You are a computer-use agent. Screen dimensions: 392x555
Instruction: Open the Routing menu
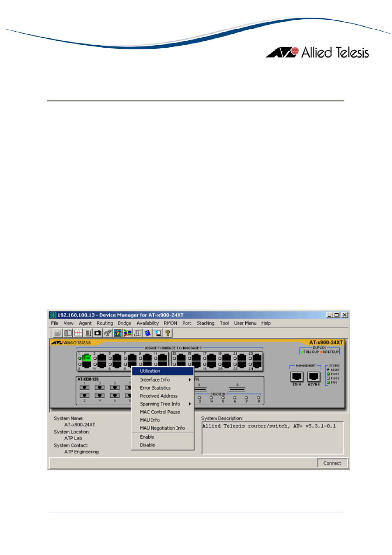point(105,323)
